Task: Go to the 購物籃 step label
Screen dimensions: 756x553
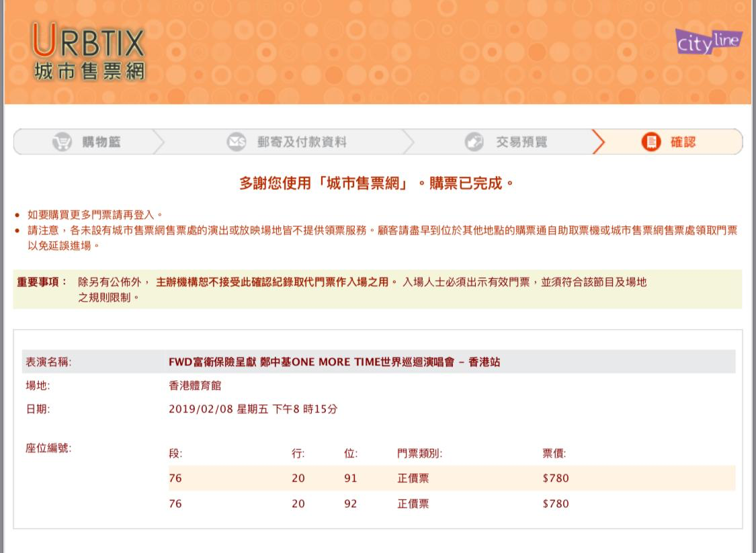Action: pyautogui.click(x=101, y=142)
